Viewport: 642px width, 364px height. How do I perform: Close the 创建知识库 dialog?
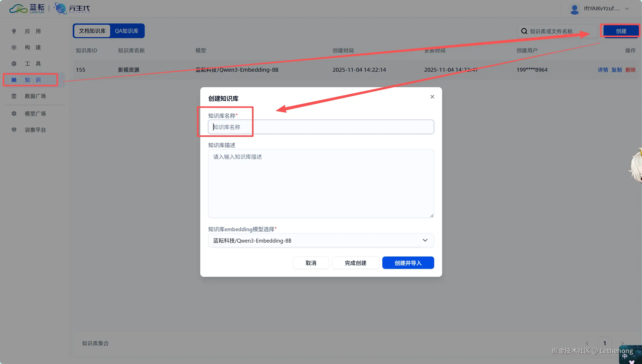click(x=432, y=97)
